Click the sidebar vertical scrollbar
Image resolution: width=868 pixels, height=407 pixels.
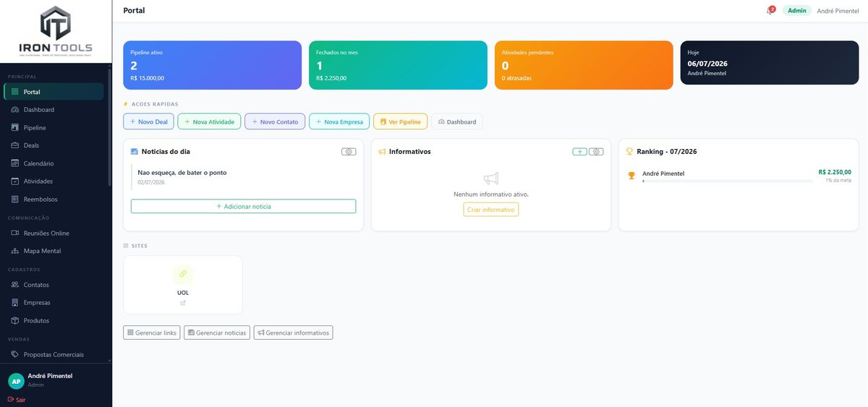(x=109, y=127)
